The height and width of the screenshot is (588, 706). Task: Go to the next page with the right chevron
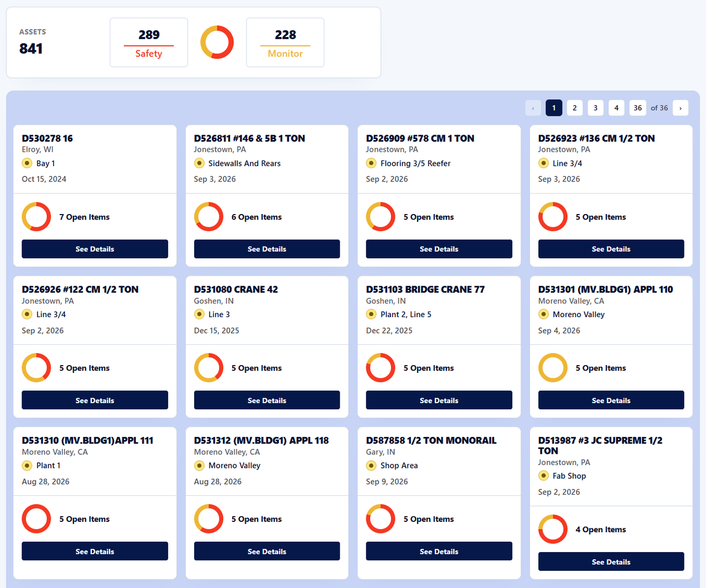coord(681,108)
